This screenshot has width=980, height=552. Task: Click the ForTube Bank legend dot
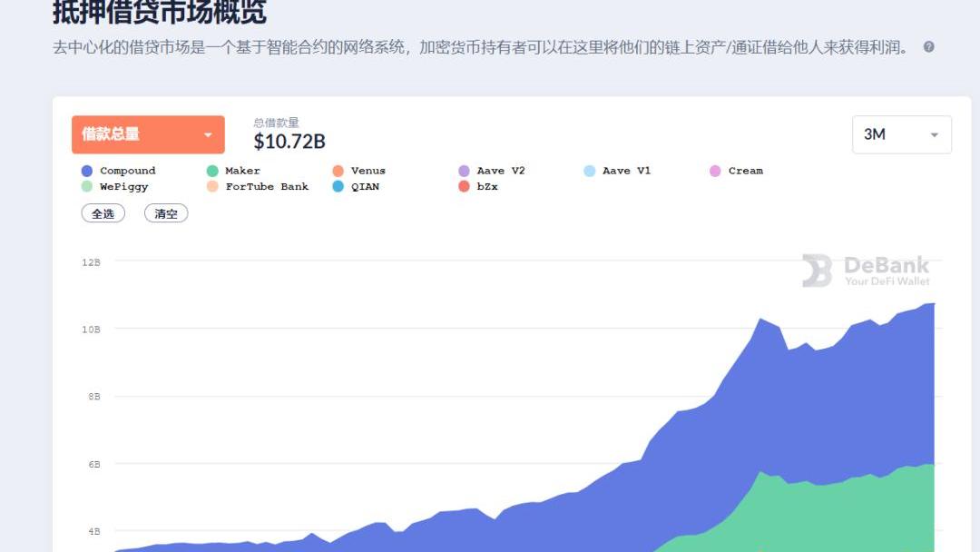212,187
